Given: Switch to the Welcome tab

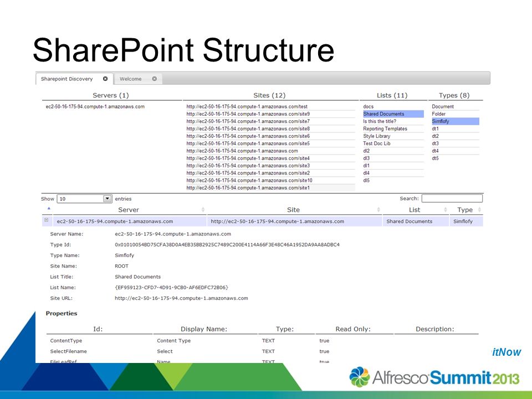Looking at the screenshot, I should pos(131,79).
